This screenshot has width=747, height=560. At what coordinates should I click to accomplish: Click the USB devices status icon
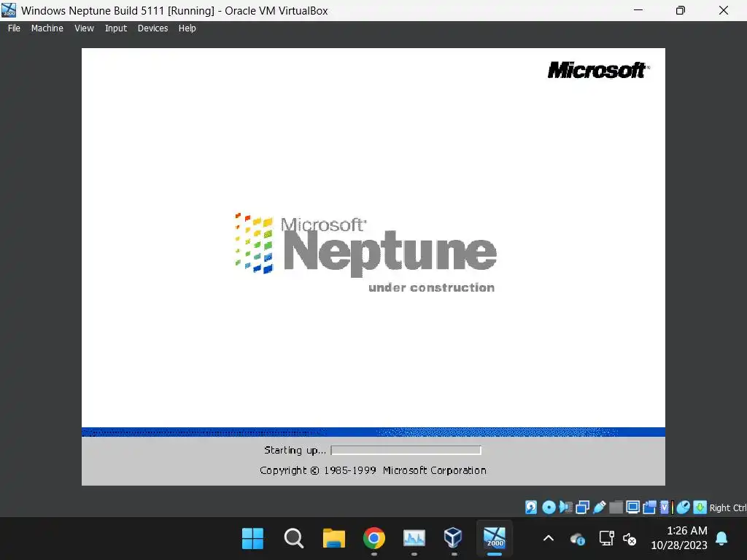pos(600,507)
